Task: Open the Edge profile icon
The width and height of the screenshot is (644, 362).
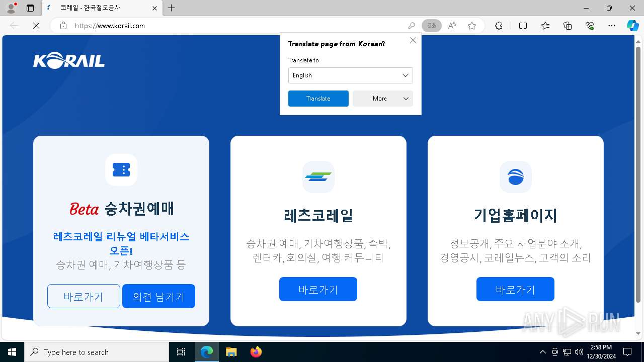Action: point(11,8)
